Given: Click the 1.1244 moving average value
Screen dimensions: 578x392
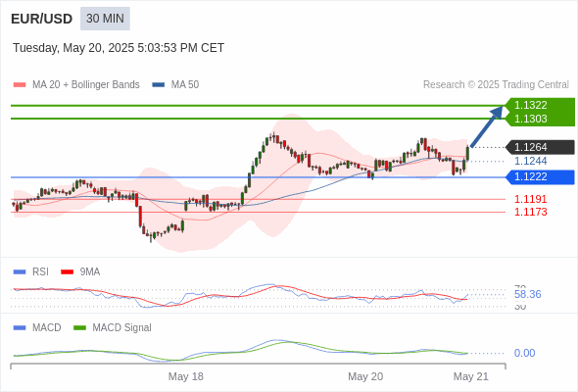Looking at the screenshot, I should [x=530, y=161].
